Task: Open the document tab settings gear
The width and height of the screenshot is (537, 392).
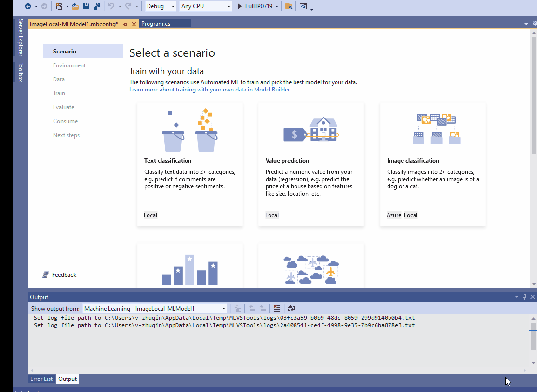Action: pos(535,23)
